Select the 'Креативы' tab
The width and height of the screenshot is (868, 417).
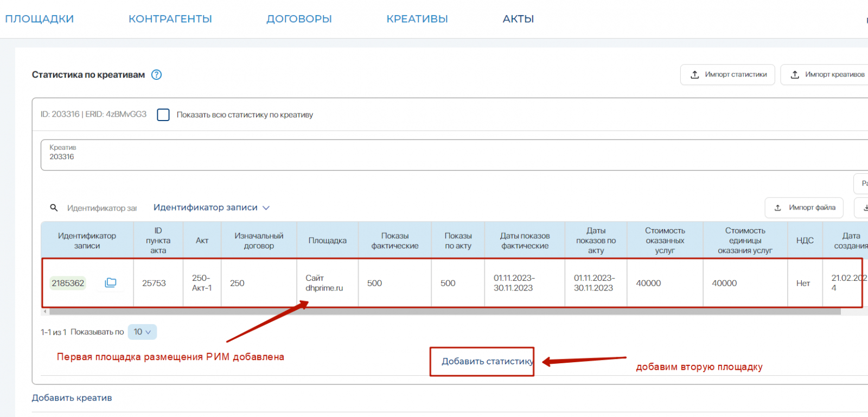click(417, 19)
